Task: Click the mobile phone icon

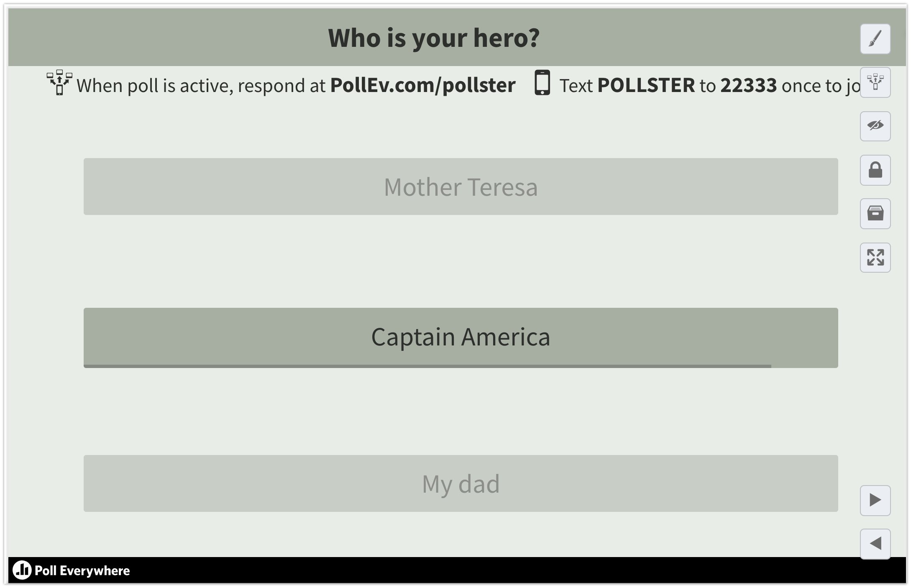Action: pos(542,83)
